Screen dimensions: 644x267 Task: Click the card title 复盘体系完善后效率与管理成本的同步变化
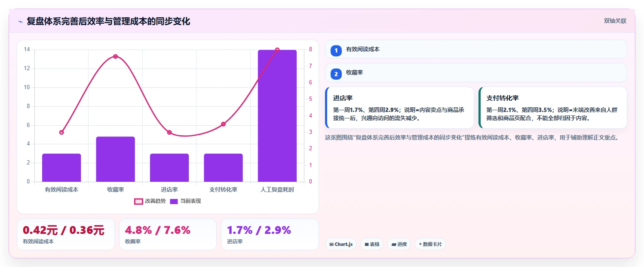[108, 21]
